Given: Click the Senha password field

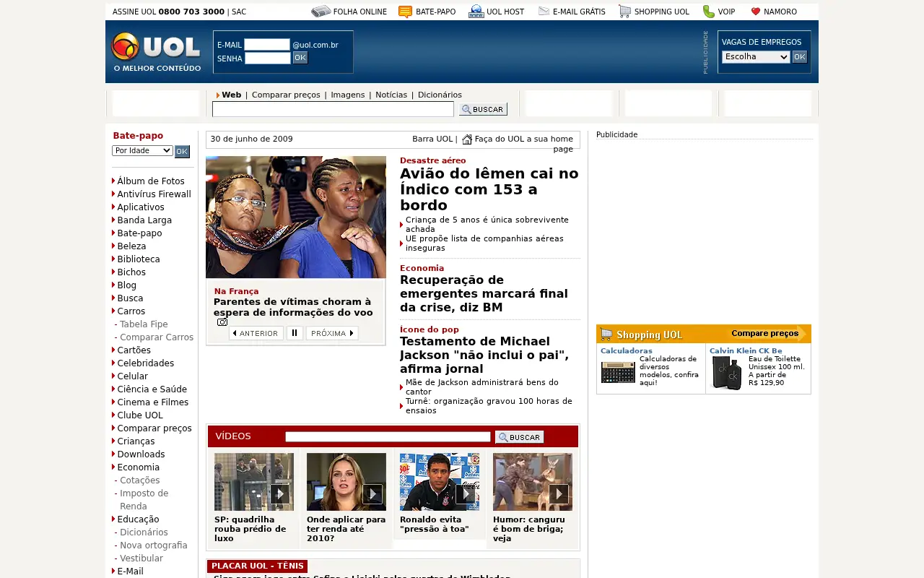Looking at the screenshot, I should coord(267,59).
